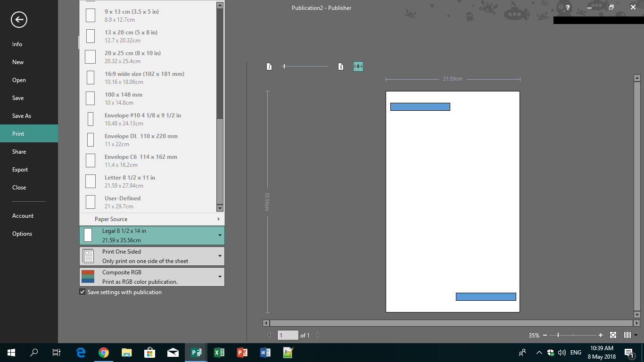Click the taskbar Search icon
This screenshot has height=362, width=644.
point(34,353)
